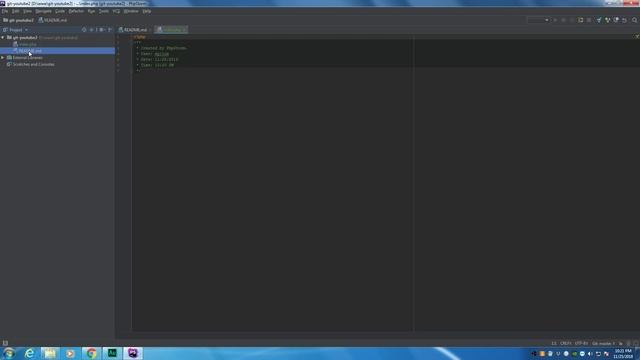Open the Window menu
The width and height of the screenshot is (640, 360).
point(131,11)
